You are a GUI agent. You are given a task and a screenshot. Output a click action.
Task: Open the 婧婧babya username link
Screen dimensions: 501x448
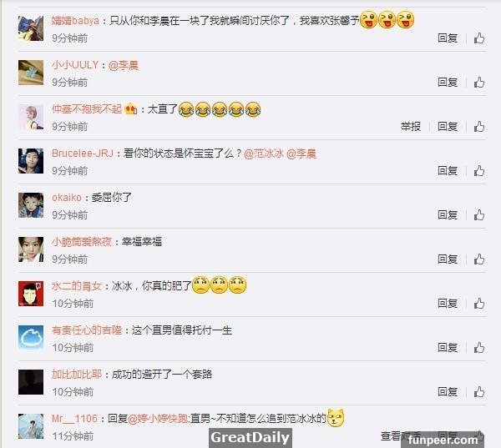point(75,21)
